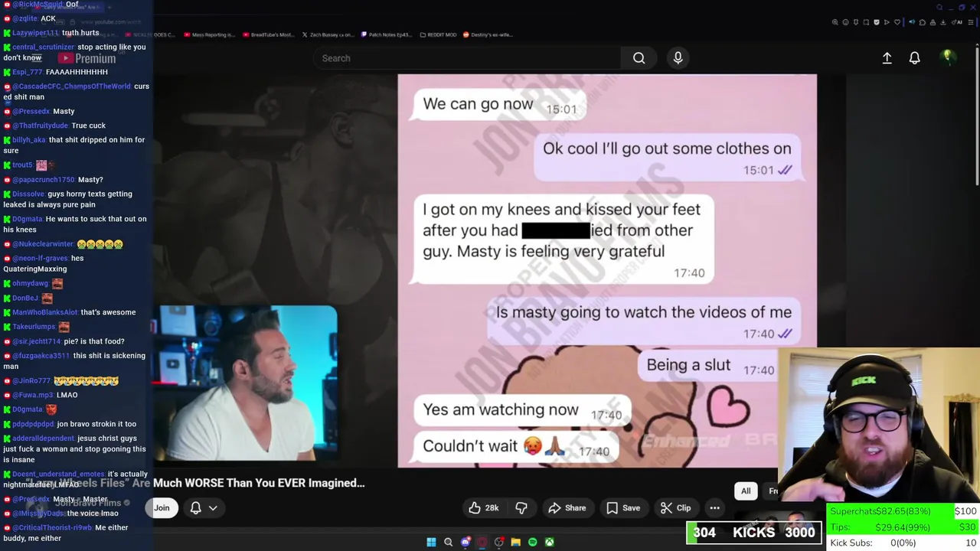Click the Join channel button
The image size is (980, 551).
tap(162, 507)
